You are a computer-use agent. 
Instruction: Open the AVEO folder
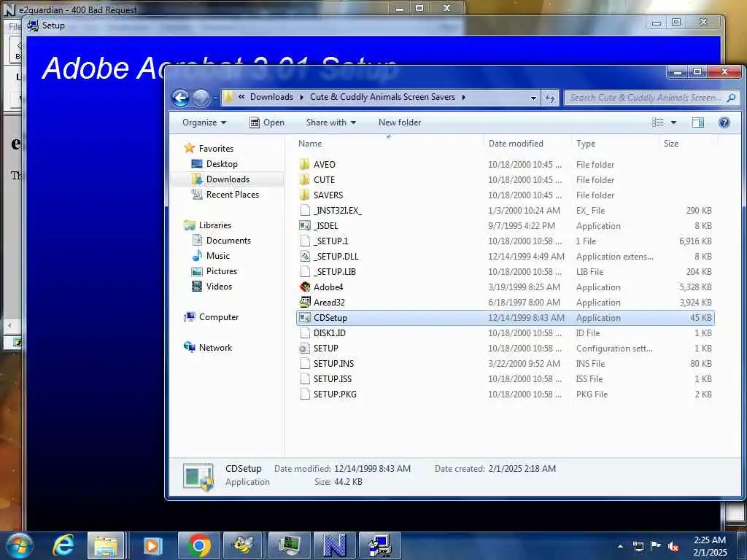(x=325, y=165)
